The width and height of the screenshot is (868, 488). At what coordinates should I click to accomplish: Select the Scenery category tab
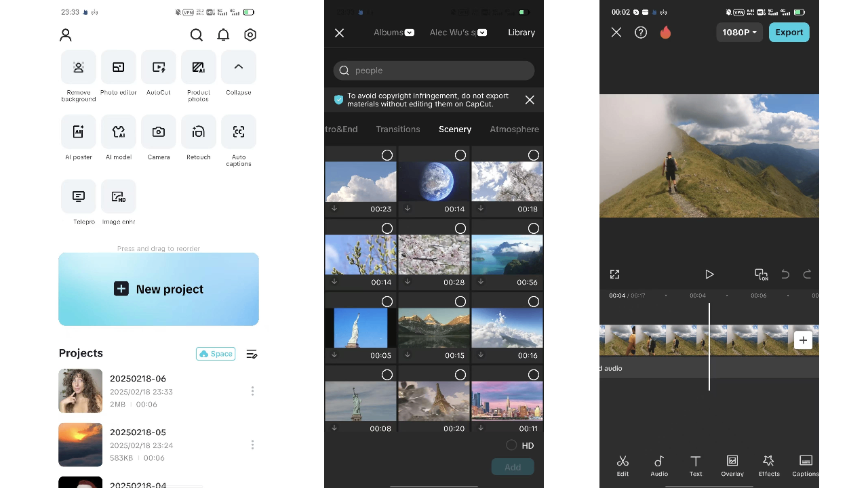tap(455, 129)
